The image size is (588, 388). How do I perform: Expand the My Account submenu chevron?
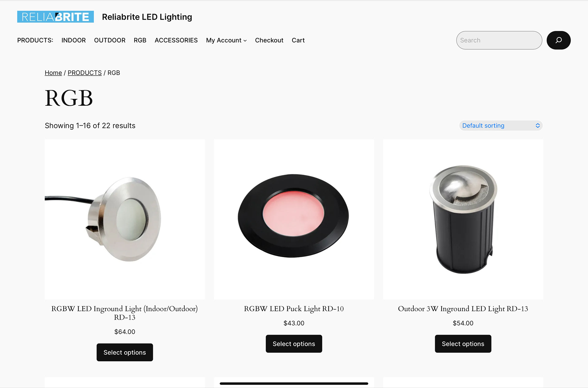point(245,41)
